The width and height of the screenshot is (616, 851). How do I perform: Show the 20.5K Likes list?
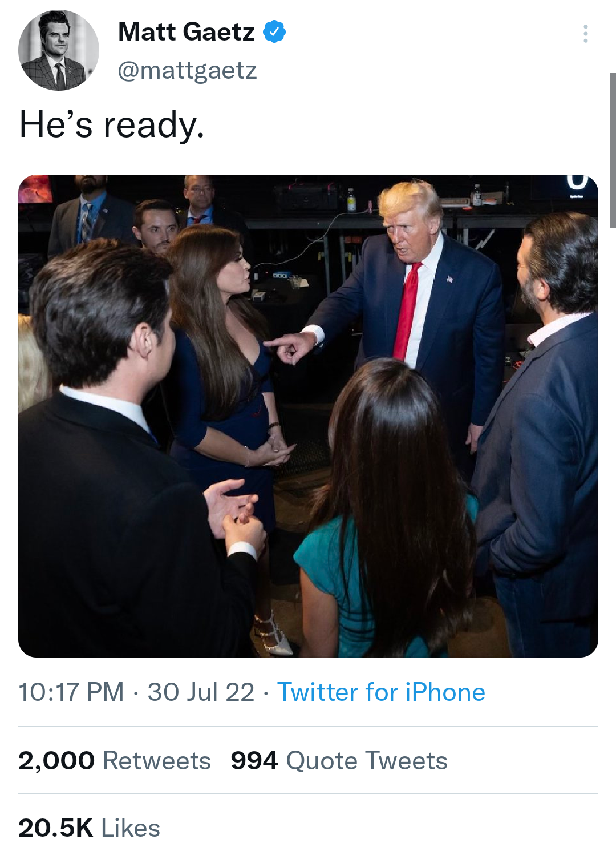click(x=89, y=828)
